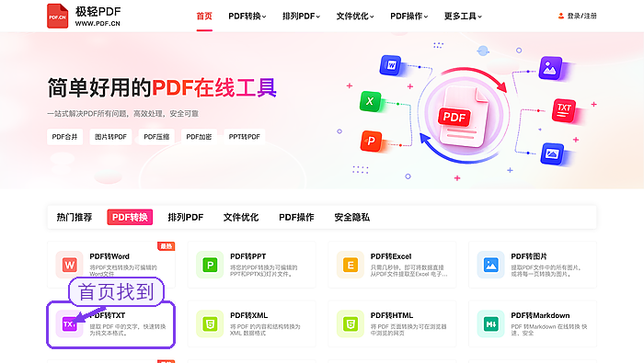Open the PDF转Markdown icon
This screenshot has width=644, height=363.
(x=490, y=324)
